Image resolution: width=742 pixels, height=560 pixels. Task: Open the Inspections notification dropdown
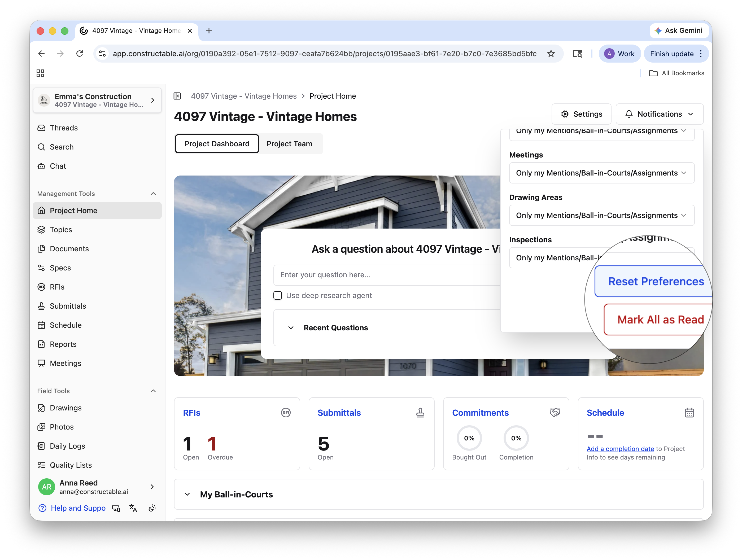point(602,258)
